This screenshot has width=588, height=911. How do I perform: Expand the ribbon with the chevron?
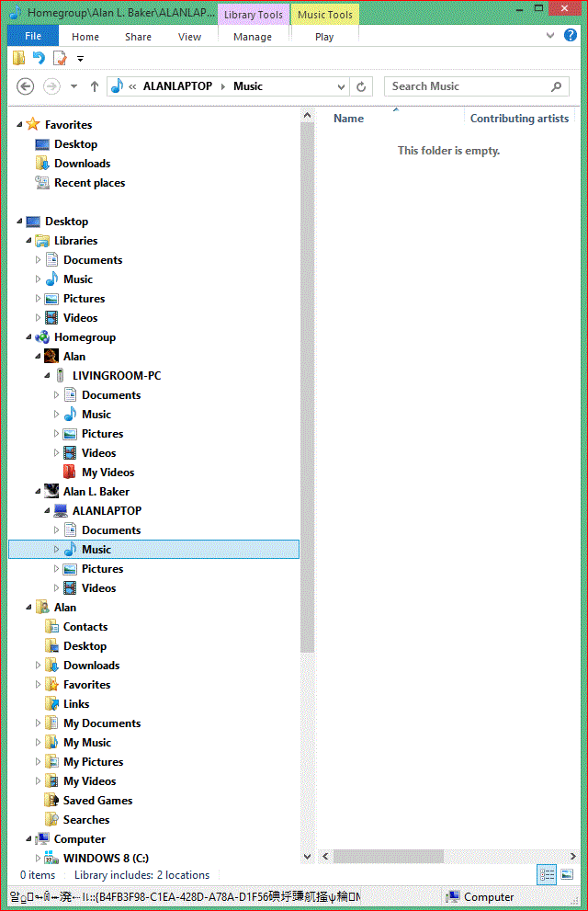550,36
